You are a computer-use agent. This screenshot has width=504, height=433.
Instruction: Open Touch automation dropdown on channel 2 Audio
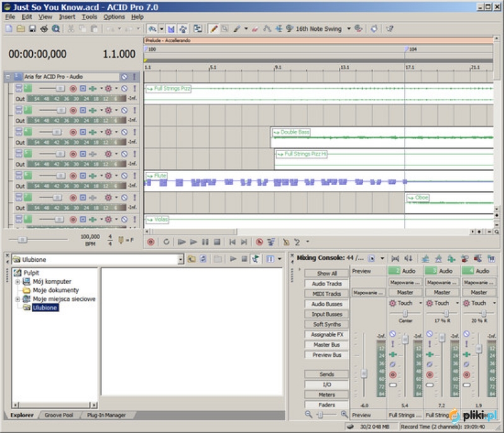click(x=420, y=303)
